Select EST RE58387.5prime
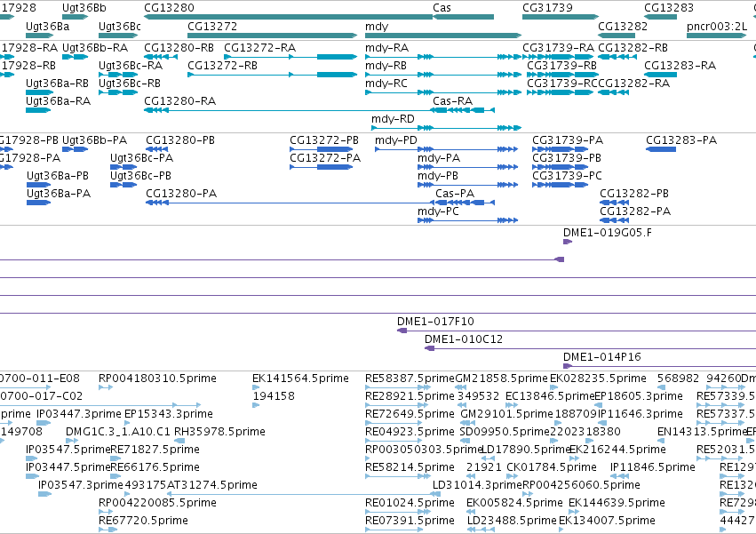Viewport: 756px width, 534px height. [x=410, y=379]
